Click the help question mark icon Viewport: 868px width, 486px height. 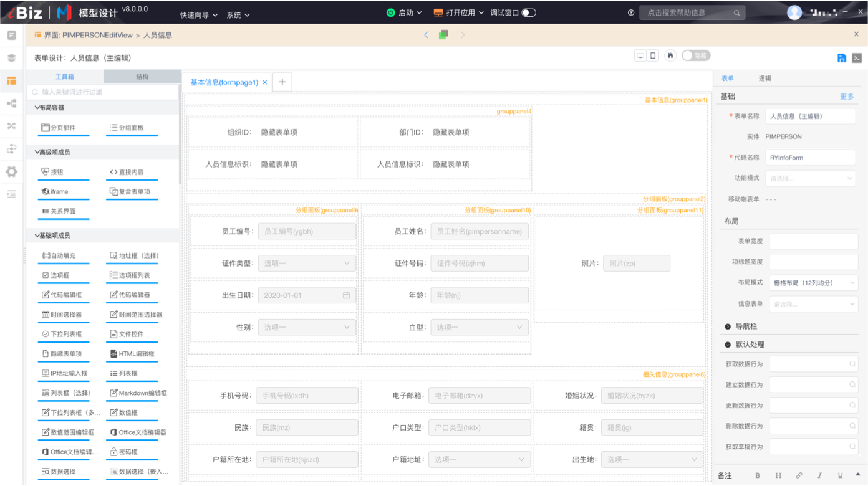pyautogui.click(x=631, y=12)
